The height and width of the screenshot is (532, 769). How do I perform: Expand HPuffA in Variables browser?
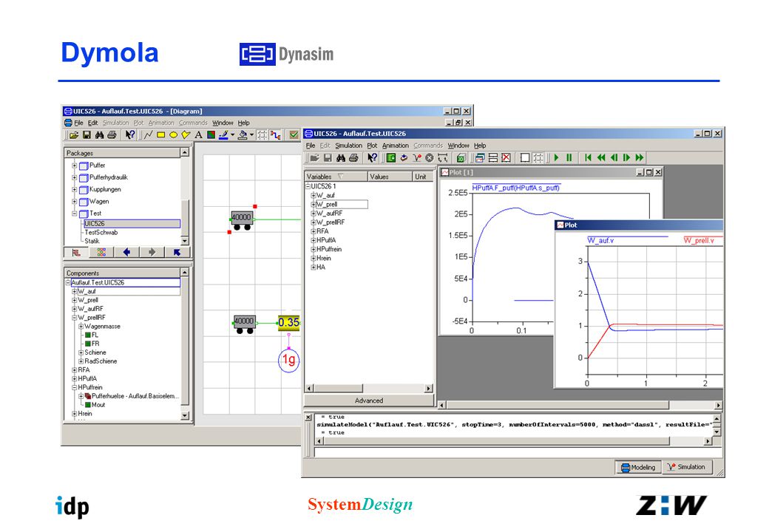tap(313, 241)
